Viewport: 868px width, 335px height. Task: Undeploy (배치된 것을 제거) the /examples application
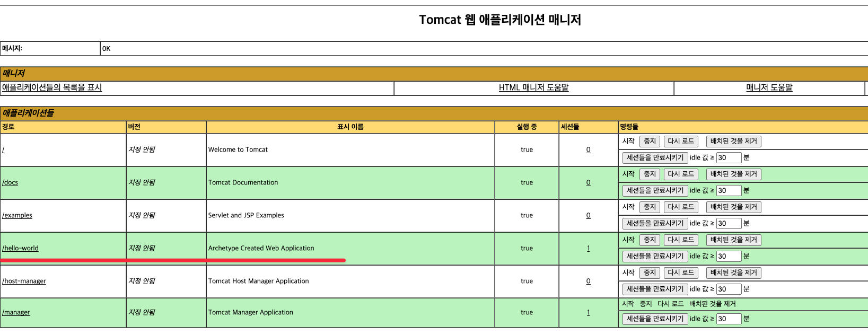pos(734,207)
